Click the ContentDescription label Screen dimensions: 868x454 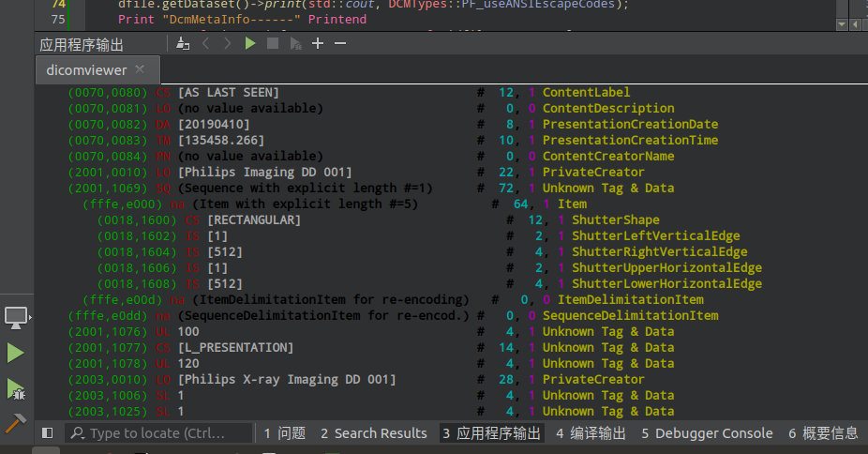608,109
